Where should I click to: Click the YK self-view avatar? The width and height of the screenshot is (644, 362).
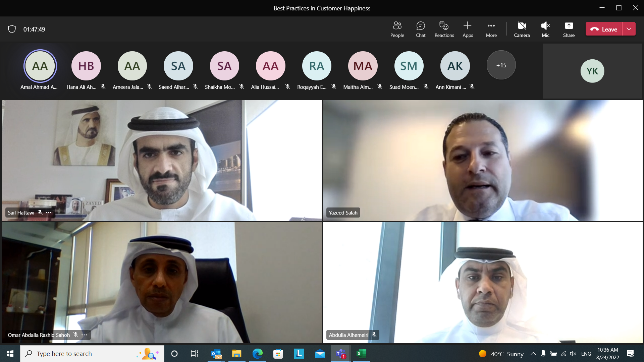[x=592, y=71]
